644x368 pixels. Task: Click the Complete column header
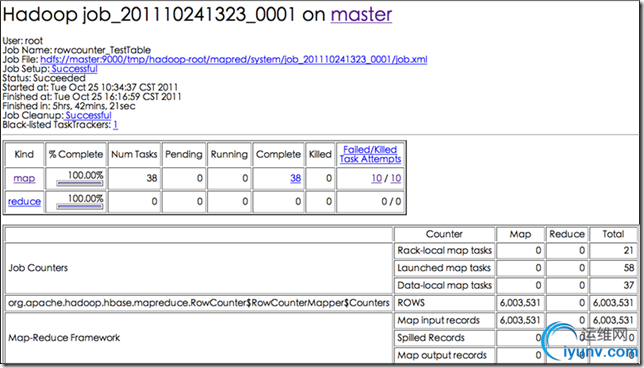point(278,154)
